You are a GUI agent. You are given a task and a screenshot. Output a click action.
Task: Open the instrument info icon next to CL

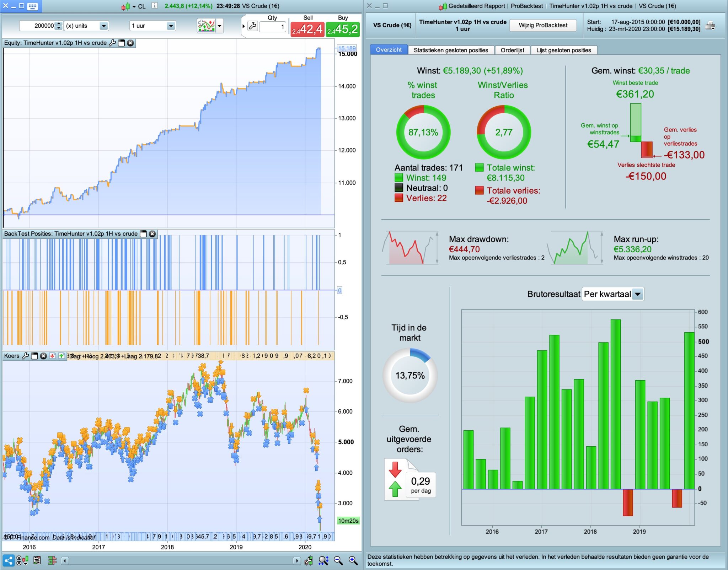tap(155, 6)
